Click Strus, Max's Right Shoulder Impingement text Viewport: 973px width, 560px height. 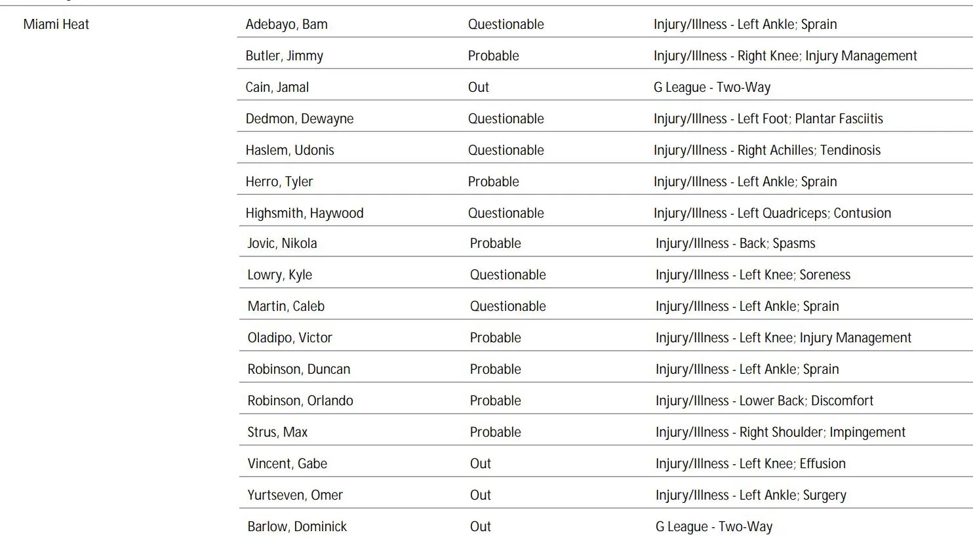click(x=780, y=432)
